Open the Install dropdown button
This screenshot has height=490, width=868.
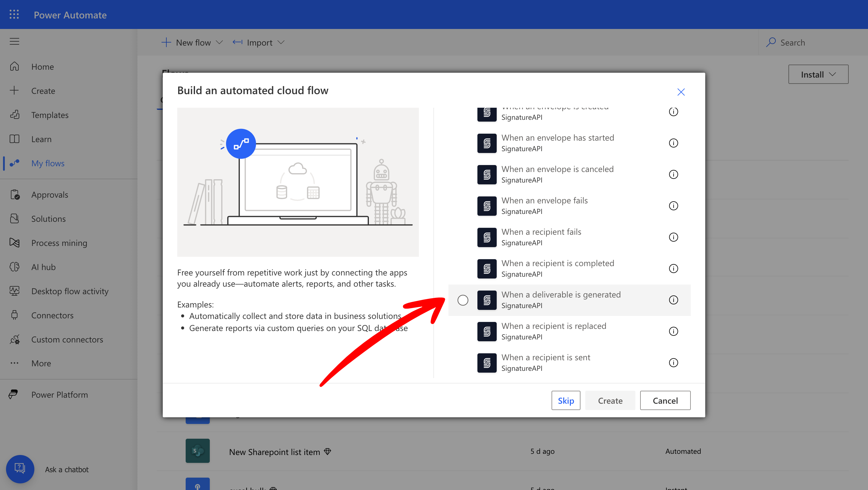coord(818,74)
